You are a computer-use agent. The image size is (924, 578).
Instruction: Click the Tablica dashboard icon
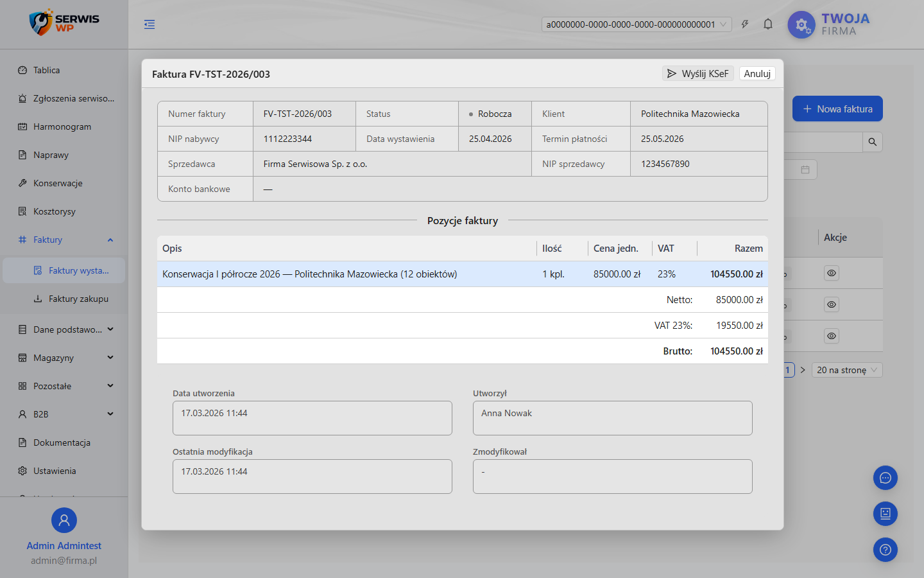(x=22, y=70)
